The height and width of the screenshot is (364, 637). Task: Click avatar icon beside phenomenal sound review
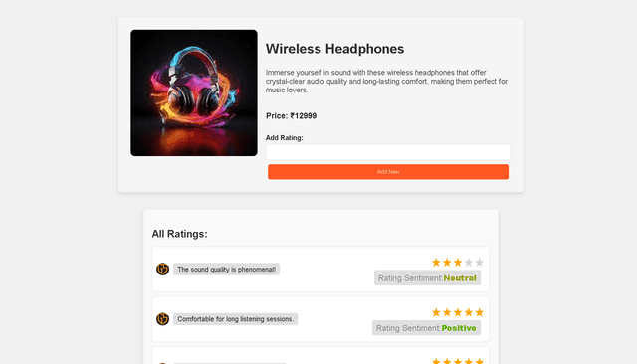(162, 269)
